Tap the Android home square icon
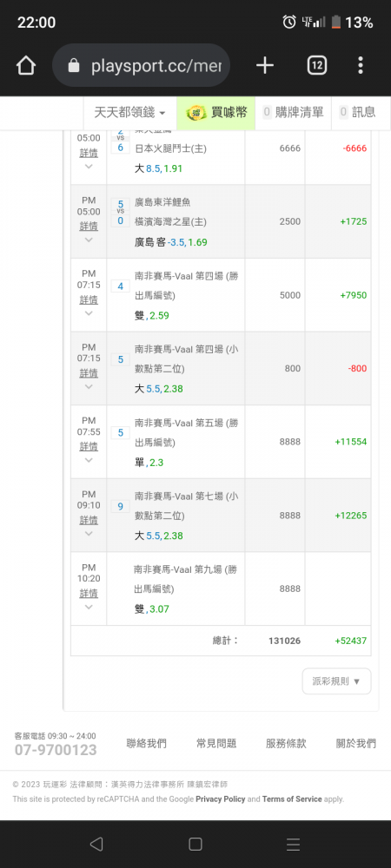 (x=195, y=844)
